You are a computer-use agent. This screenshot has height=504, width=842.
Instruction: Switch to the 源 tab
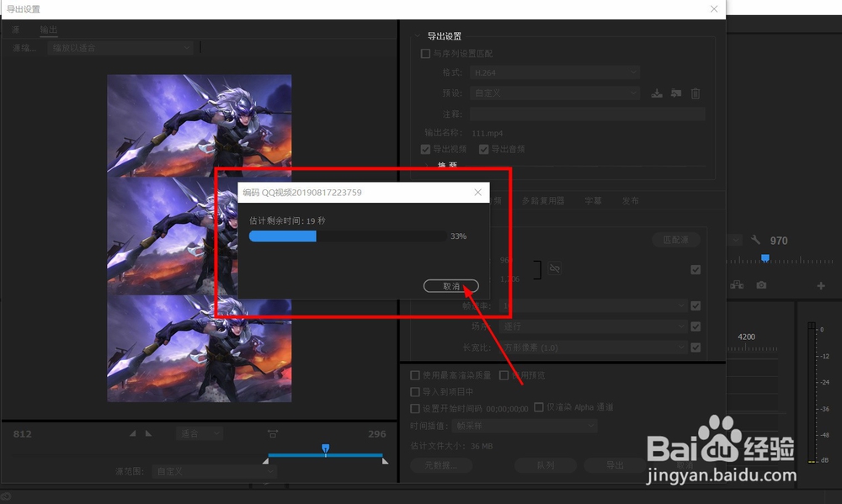[x=15, y=29]
